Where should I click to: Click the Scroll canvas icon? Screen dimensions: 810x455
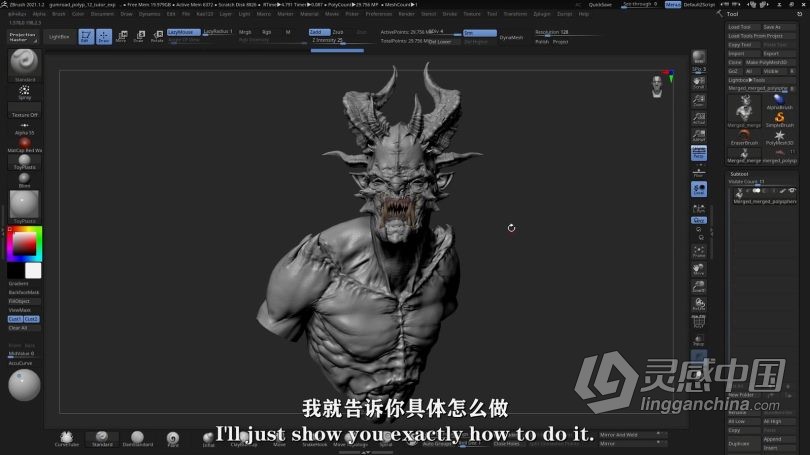699,83
